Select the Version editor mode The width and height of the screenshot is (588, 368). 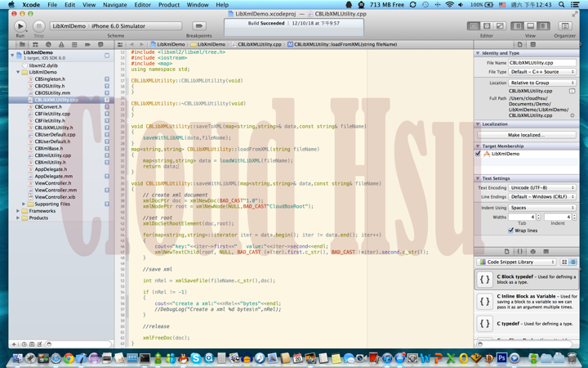pyautogui.click(x=500, y=26)
